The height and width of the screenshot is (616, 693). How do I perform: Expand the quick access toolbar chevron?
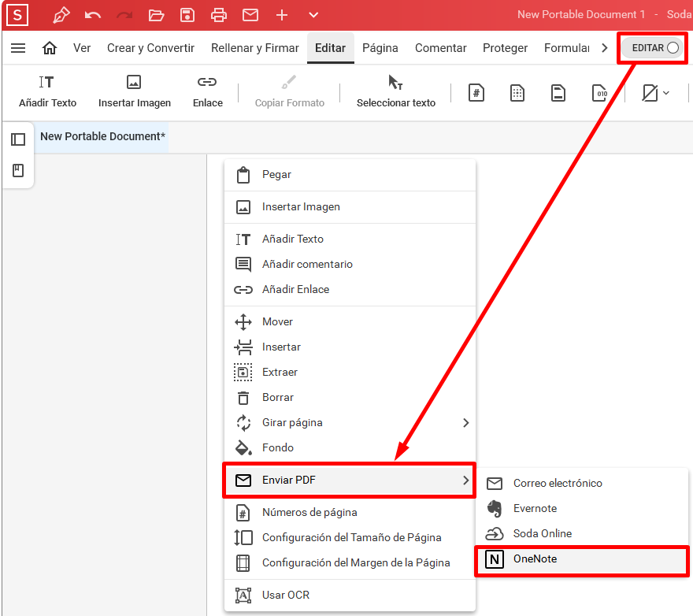313,15
